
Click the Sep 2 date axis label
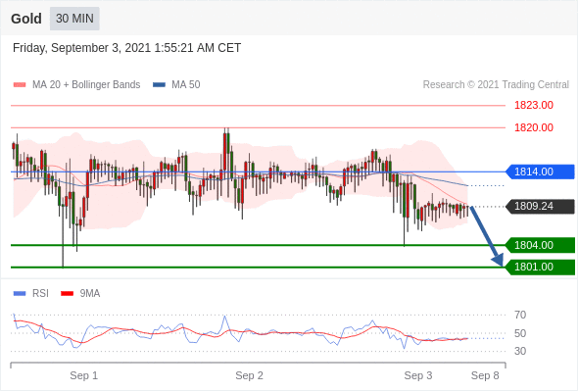pyautogui.click(x=249, y=375)
